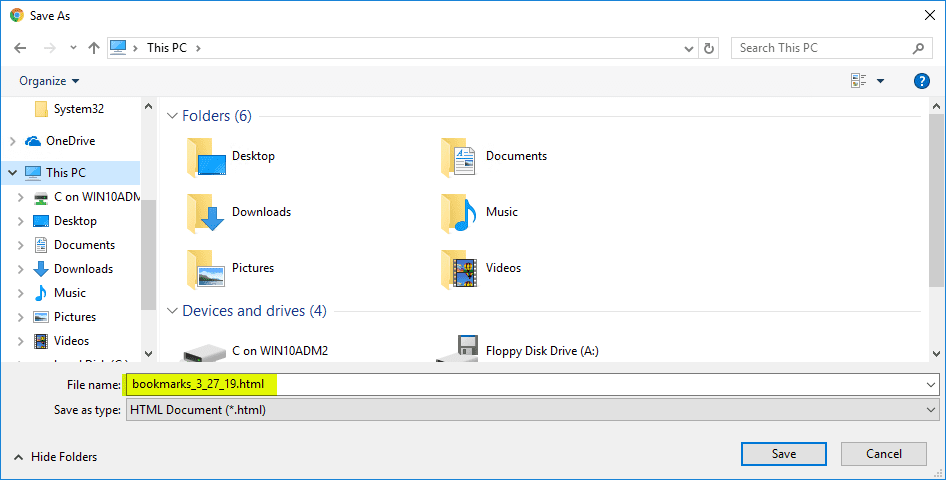This screenshot has width=946, height=480.
Task: Expand the OneDrive tree node
Action: tap(13, 141)
